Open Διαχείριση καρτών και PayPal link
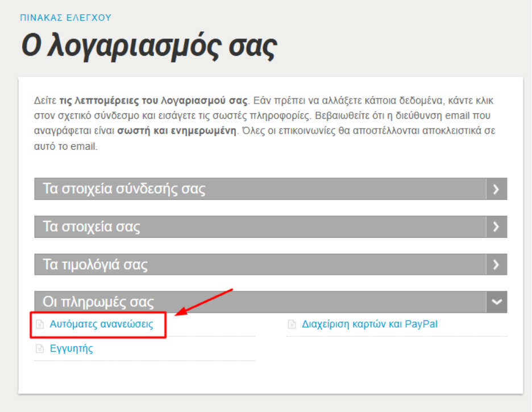The image size is (532, 412). pos(369,324)
